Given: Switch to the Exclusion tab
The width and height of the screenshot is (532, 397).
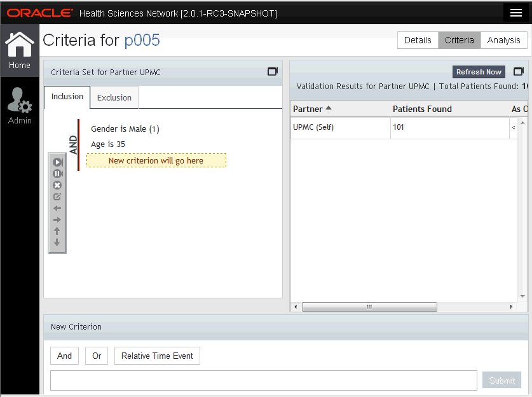Looking at the screenshot, I should point(114,98).
